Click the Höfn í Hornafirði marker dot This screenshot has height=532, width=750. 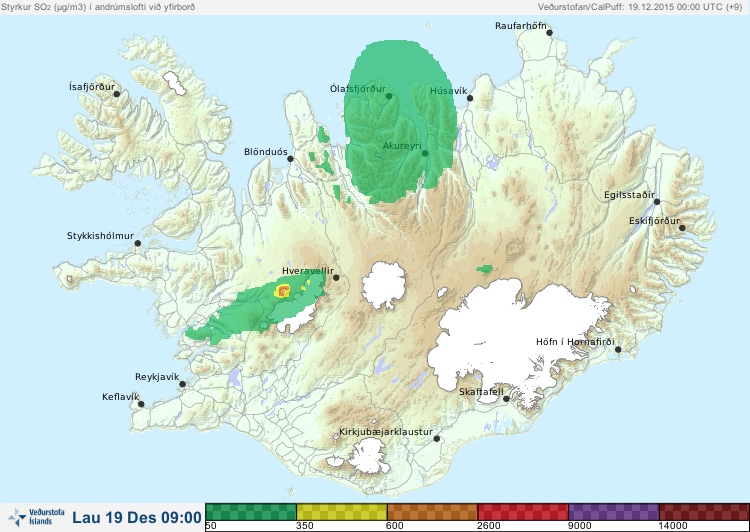tap(618, 350)
